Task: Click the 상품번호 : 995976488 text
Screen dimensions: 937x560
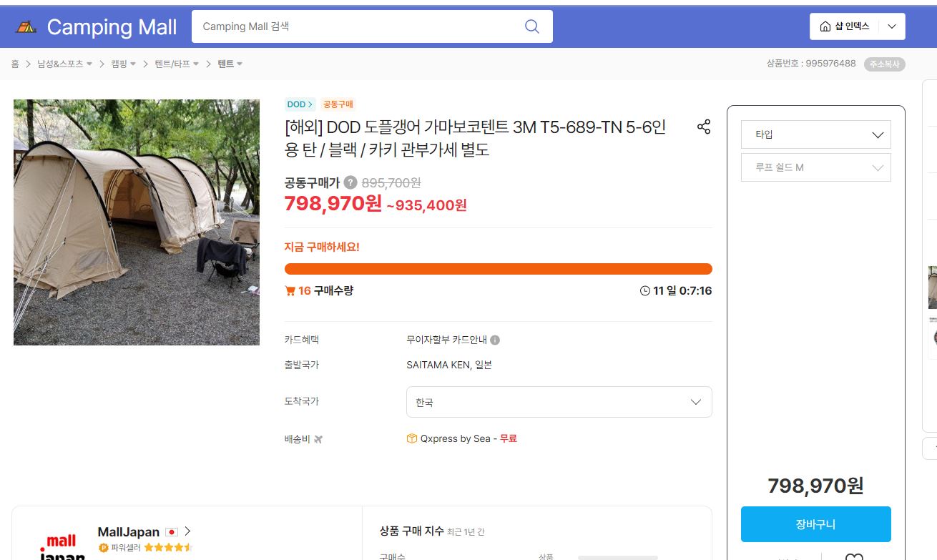Action: click(811, 64)
